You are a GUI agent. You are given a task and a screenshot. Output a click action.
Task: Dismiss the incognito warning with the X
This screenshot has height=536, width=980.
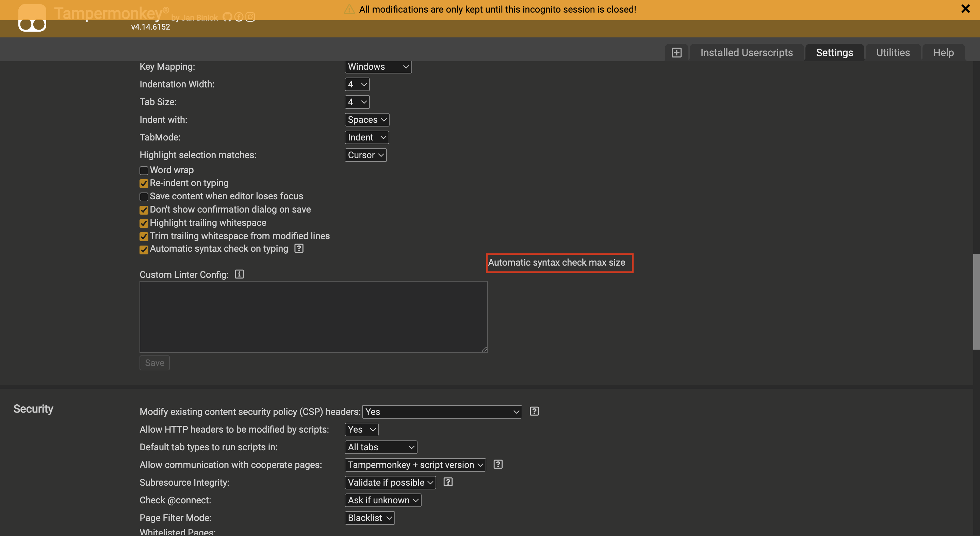965,9
